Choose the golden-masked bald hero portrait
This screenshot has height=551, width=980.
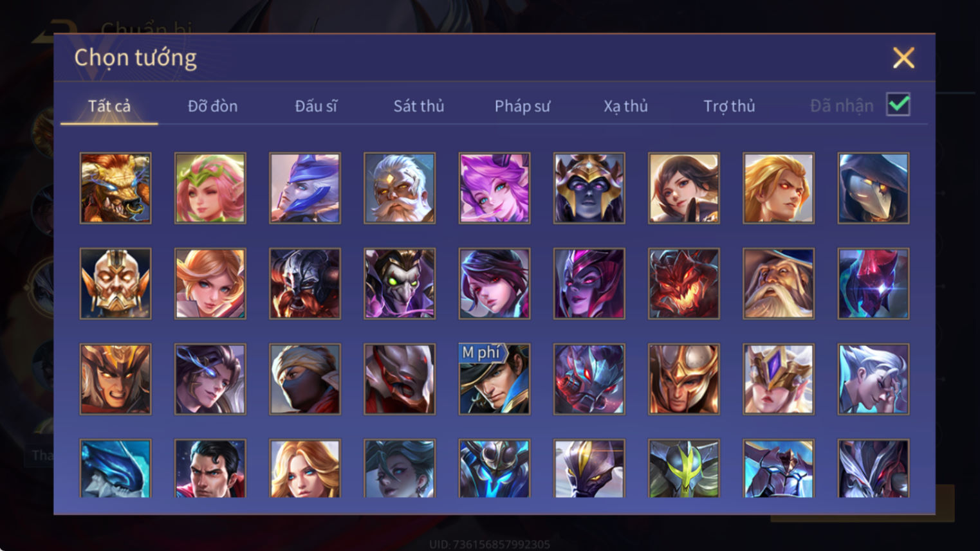pyautogui.click(x=115, y=284)
